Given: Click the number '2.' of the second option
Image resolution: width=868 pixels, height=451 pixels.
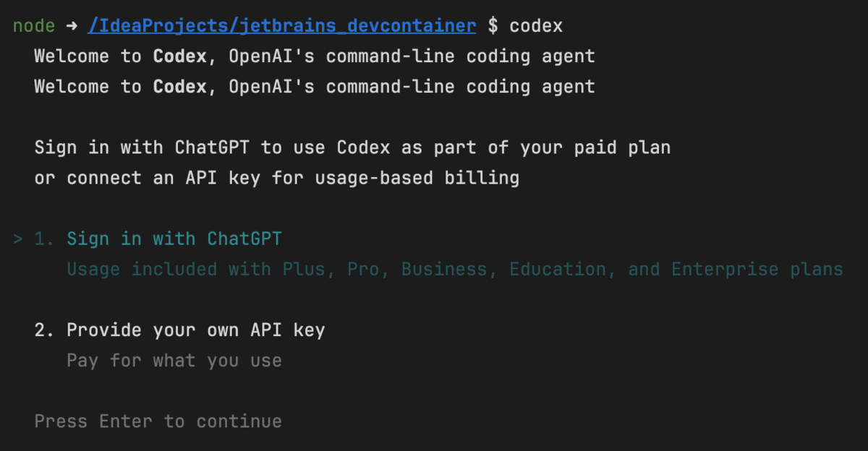Looking at the screenshot, I should [x=45, y=330].
